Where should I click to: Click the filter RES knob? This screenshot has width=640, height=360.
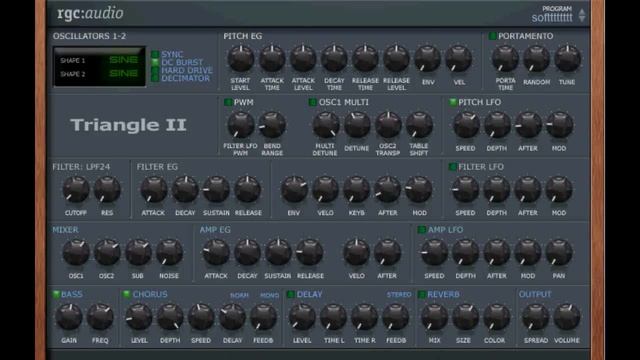coord(107,189)
